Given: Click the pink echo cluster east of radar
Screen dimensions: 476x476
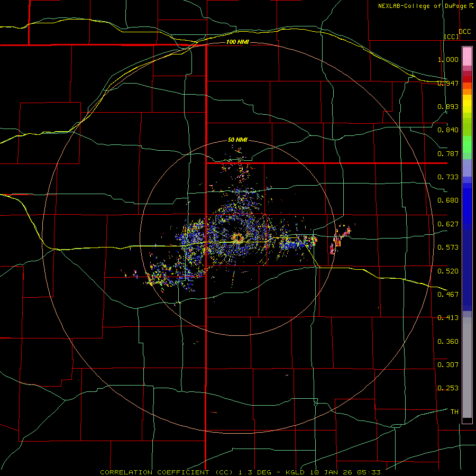Looking at the screenshot, I should [340, 239].
